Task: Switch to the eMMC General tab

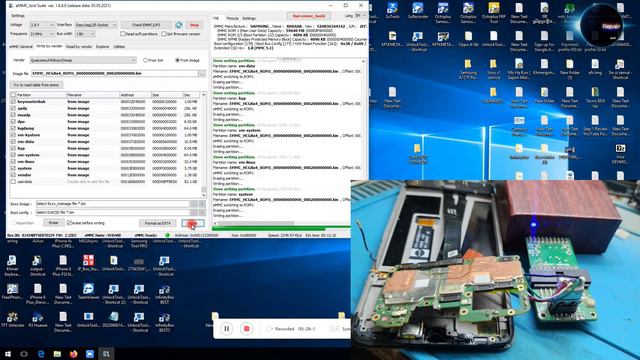Action: coord(21,47)
